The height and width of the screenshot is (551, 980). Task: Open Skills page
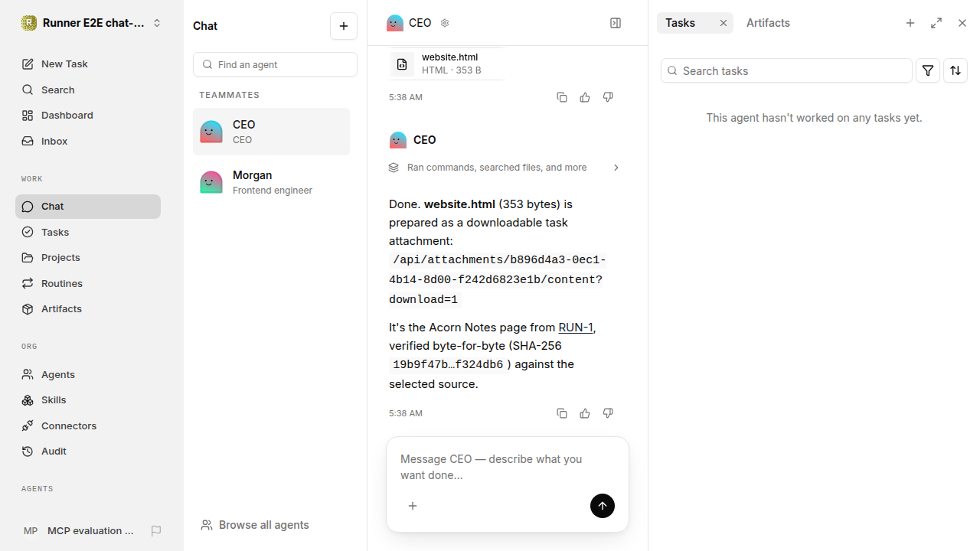pyautogui.click(x=88, y=400)
